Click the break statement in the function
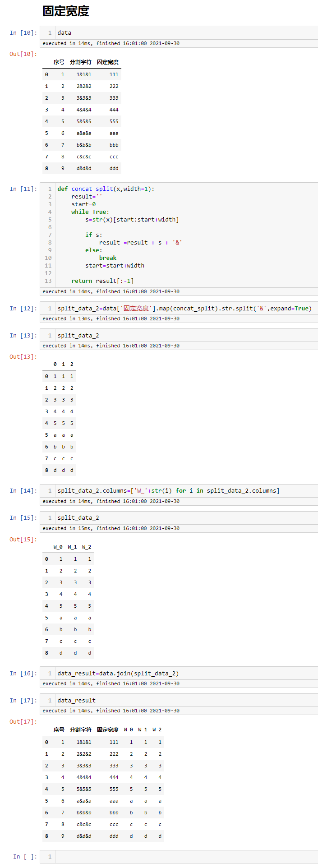 (x=108, y=258)
